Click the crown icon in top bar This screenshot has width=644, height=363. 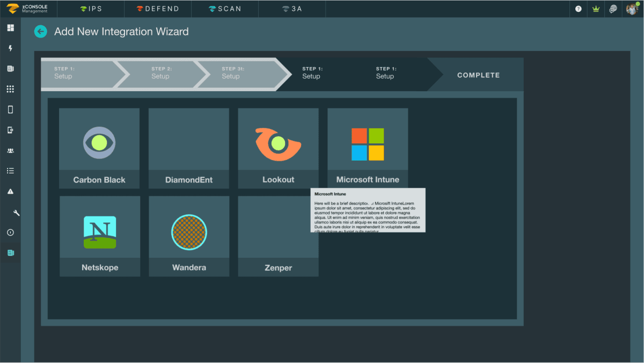point(596,9)
